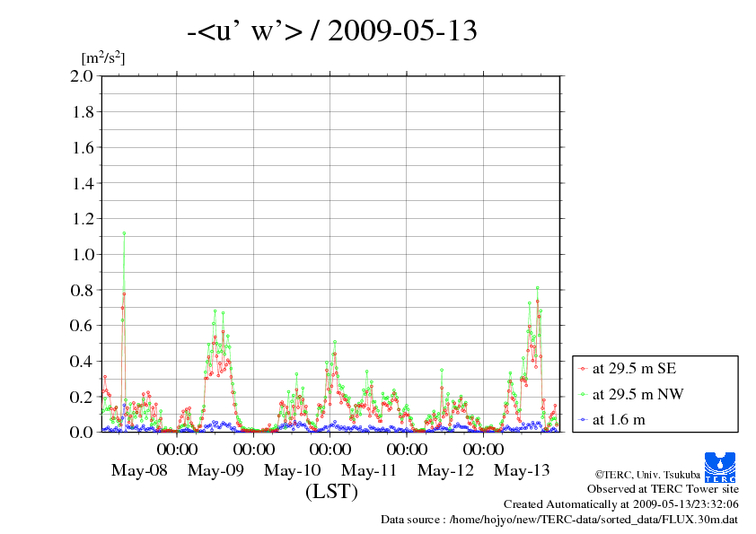Click the '[m²/s²]' unit label

(x=103, y=57)
